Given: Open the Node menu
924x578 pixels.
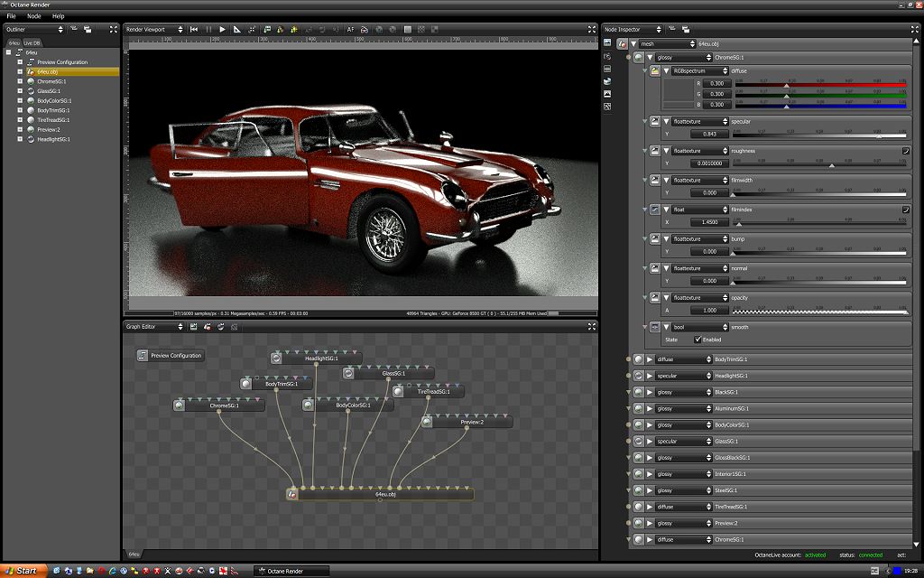Looking at the screenshot, I should click(x=34, y=16).
